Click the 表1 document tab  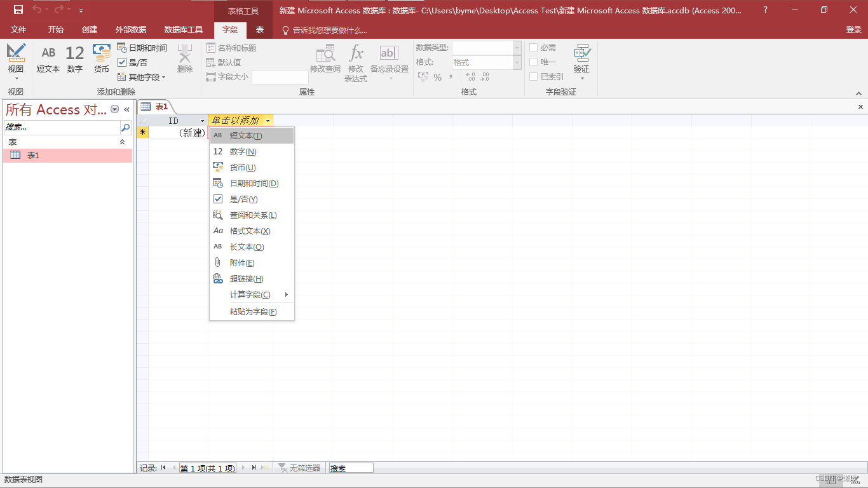point(154,107)
